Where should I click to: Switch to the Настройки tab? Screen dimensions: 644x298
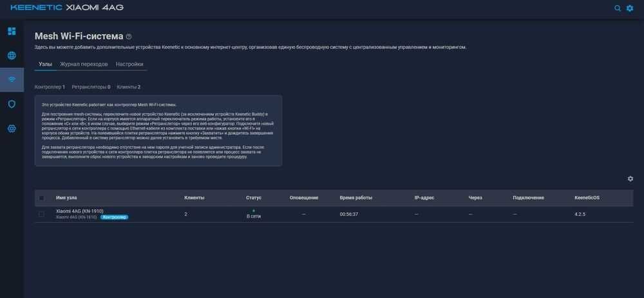tap(129, 65)
